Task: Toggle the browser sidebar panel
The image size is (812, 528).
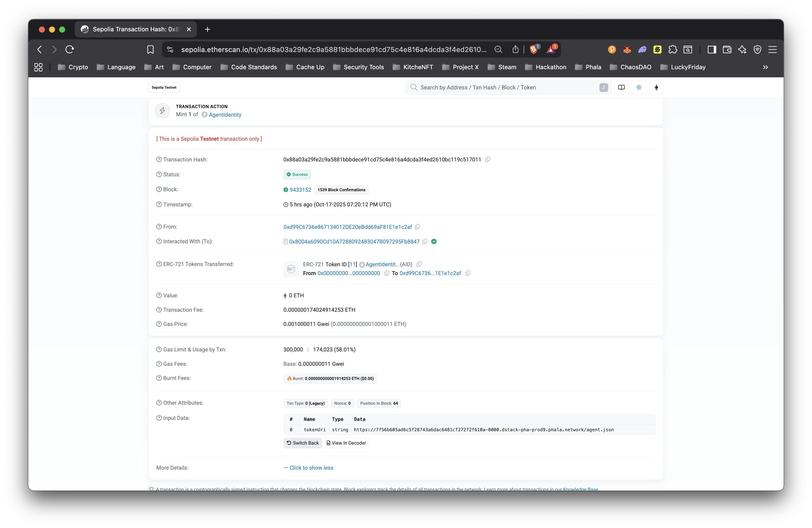Action: [x=712, y=50]
